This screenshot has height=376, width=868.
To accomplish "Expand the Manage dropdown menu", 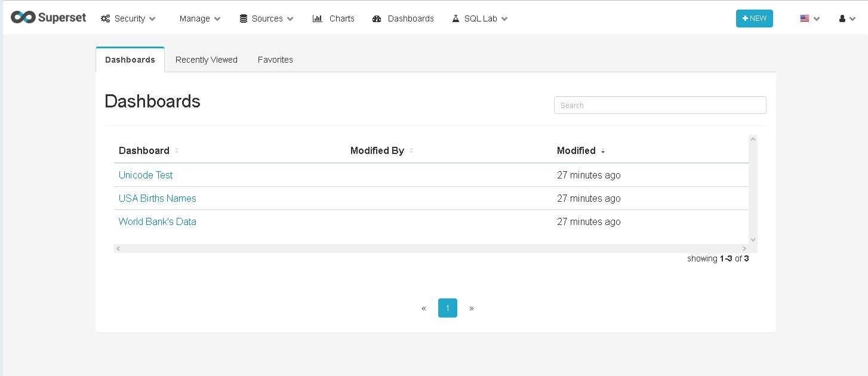I will coord(200,19).
